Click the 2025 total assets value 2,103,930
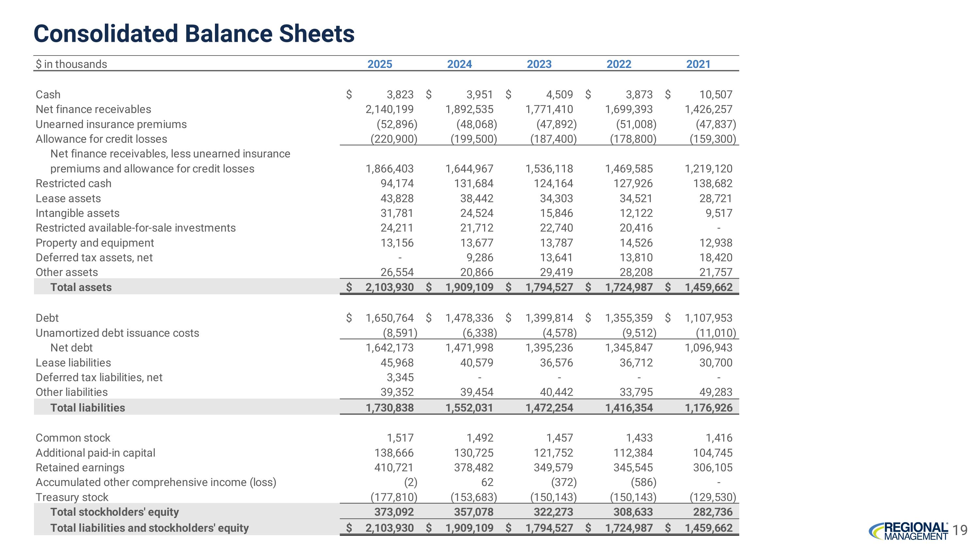This screenshot has width=980, height=551. pyautogui.click(x=389, y=287)
